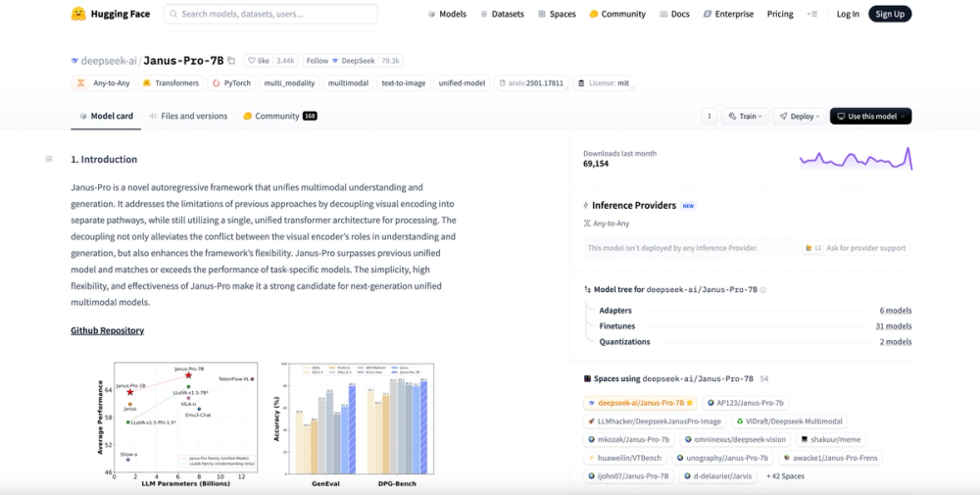Open the d-delaurier/Jarvis space
Screen dimensions: 980x495
[x=717, y=476]
